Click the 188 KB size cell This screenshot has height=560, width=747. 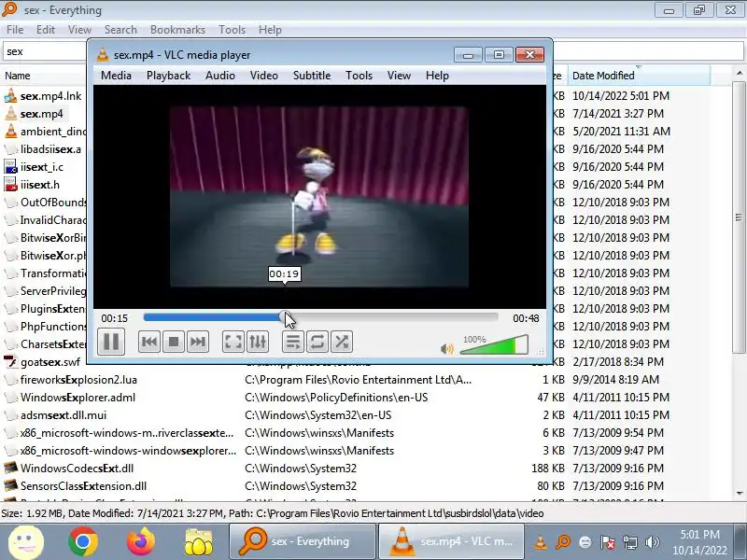point(548,469)
